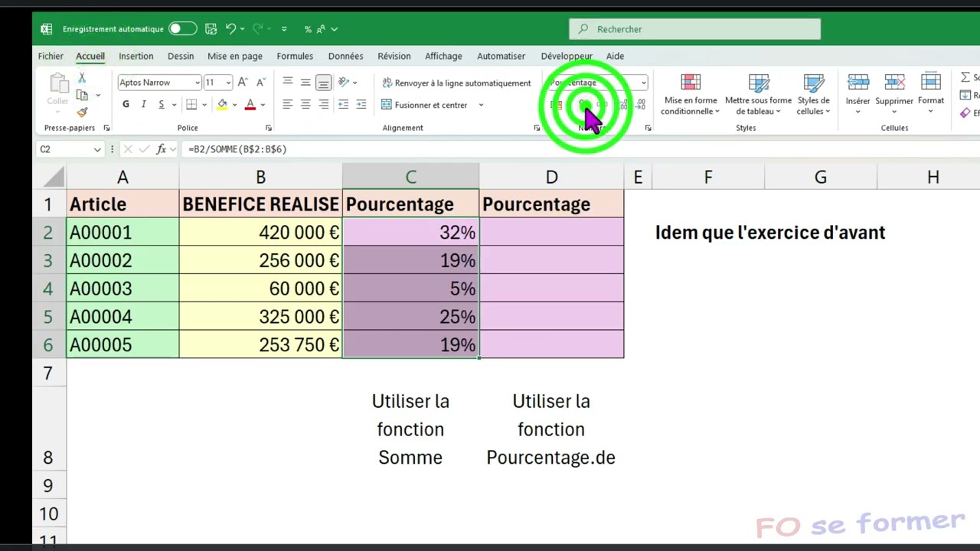Apply the yellow fill color bucket
Screen dimensions: 980x551
point(222,105)
